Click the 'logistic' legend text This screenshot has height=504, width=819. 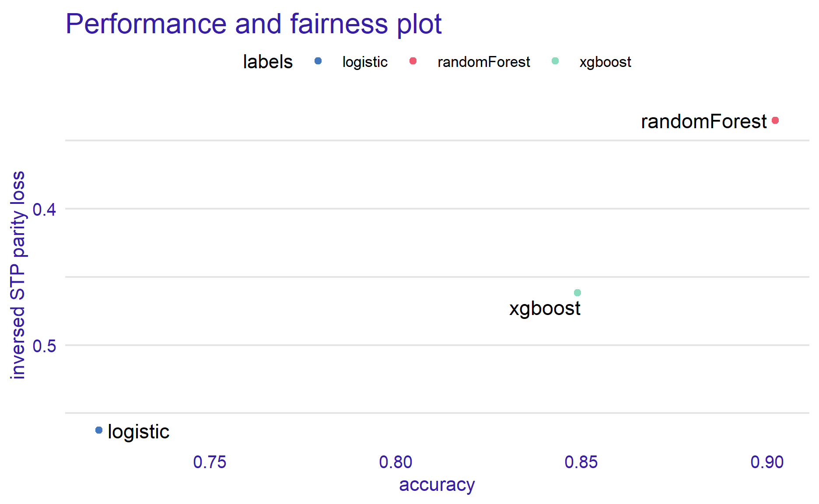point(365,62)
